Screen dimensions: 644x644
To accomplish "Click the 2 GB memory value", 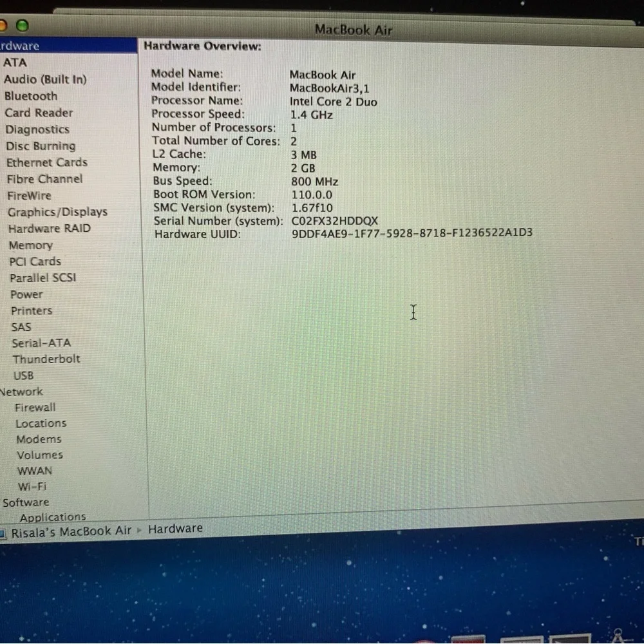I will point(303,168).
